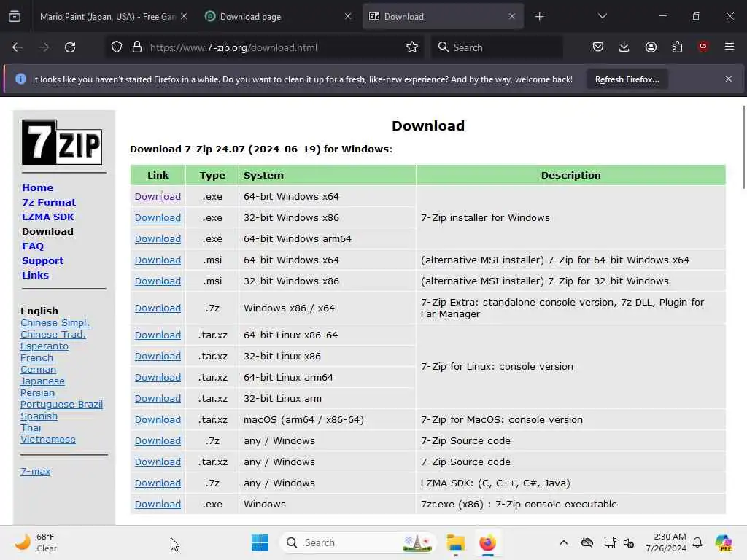List all tabs dropdown arrow
Screen dimensions: 747x560
(x=603, y=16)
